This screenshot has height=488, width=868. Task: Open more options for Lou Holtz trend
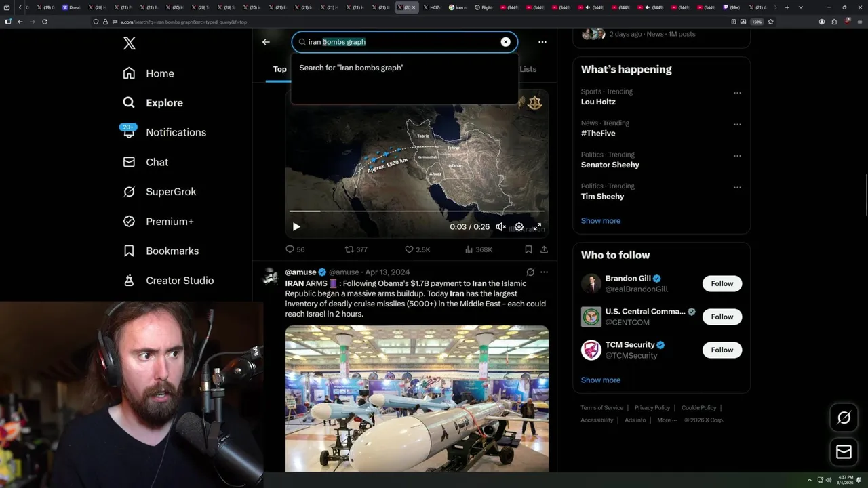(737, 93)
